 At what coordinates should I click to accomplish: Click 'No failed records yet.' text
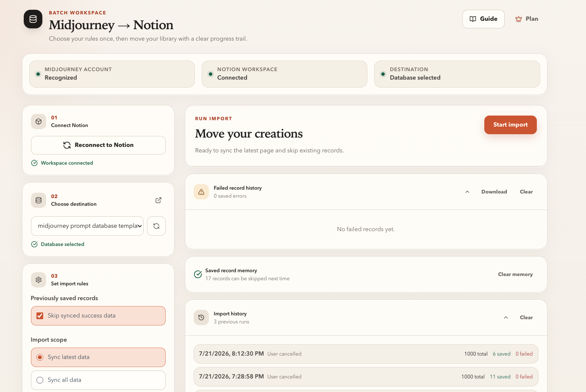click(x=366, y=229)
